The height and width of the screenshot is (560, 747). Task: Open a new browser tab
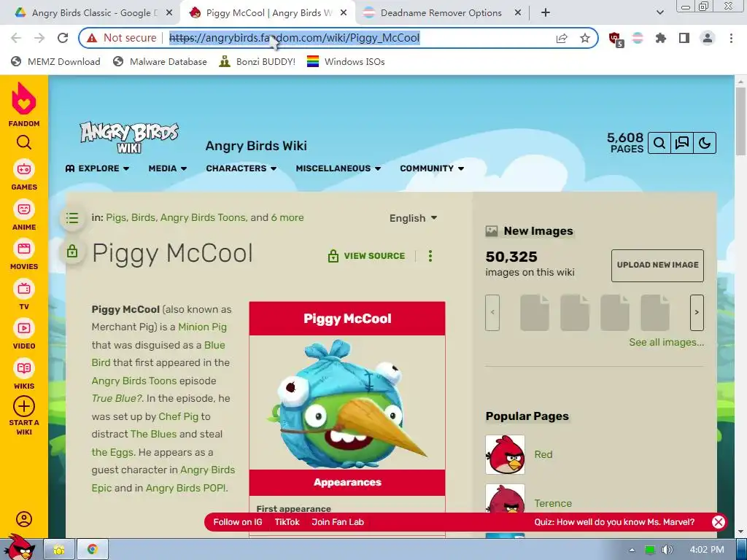[x=546, y=13]
